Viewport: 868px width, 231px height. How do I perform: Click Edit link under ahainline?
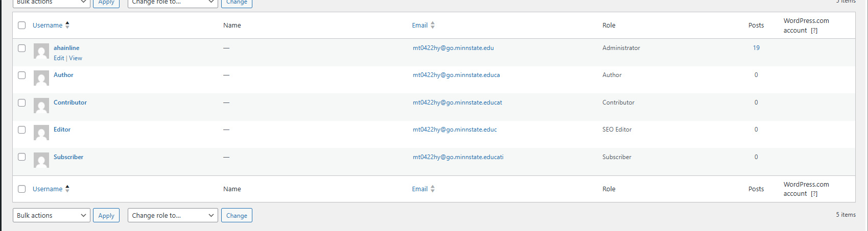click(x=59, y=58)
